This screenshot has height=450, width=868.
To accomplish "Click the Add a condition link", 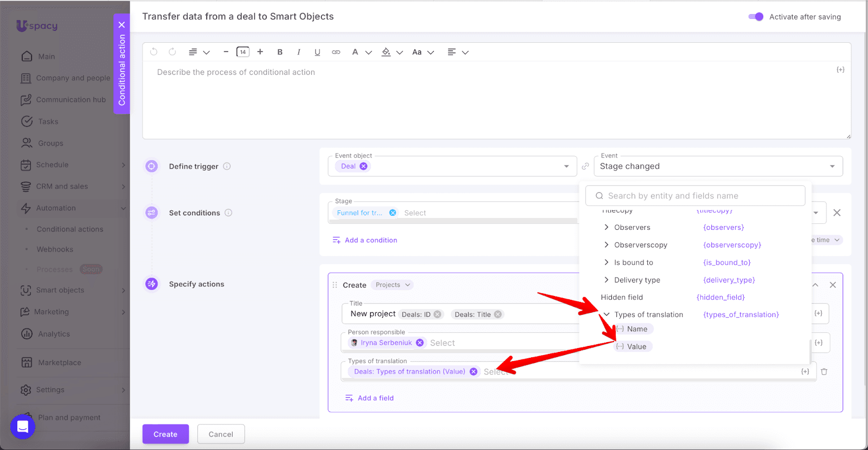I will coord(371,240).
